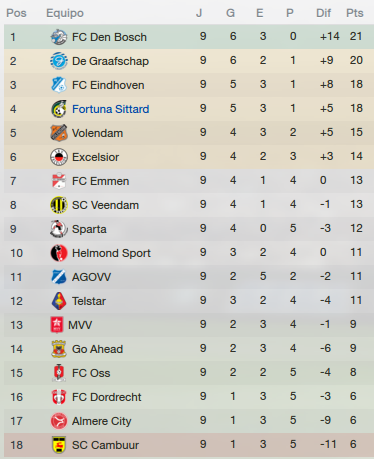Sort table by the Pts column header
This screenshot has height=459, width=374.
(355, 13)
